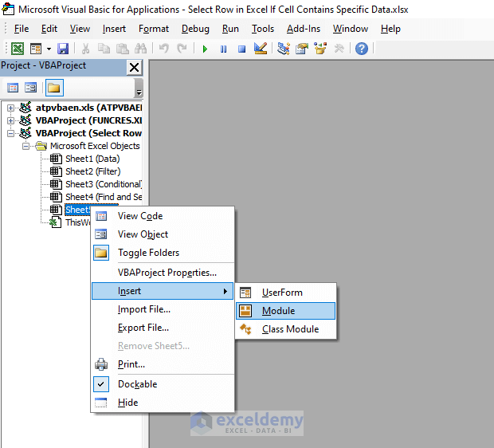Viewport: 494px width, 448px height.
Task: Open the File menu
Action: [22, 29]
